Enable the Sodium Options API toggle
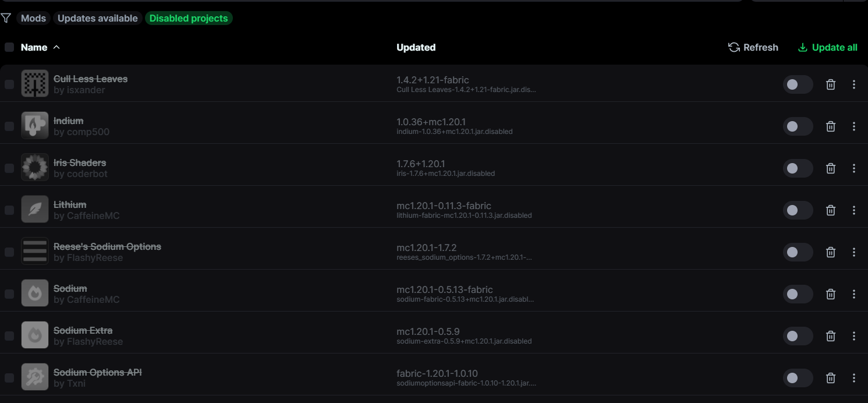 (x=798, y=378)
